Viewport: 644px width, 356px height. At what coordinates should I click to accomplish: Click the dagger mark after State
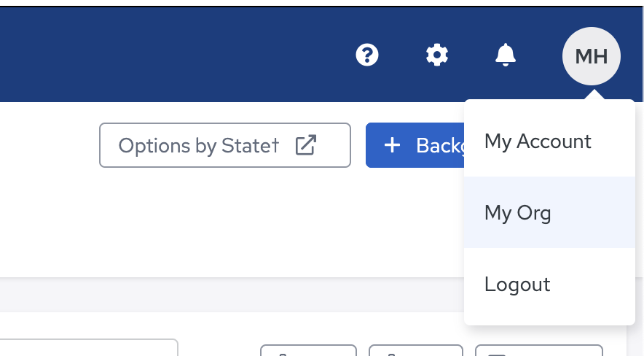pos(275,144)
